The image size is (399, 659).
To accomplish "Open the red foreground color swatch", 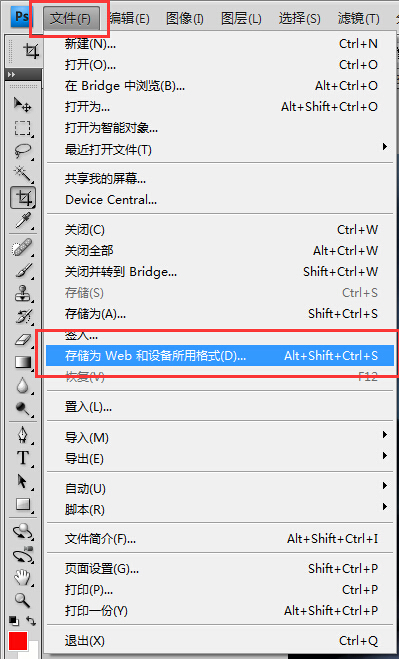I will [18, 641].
